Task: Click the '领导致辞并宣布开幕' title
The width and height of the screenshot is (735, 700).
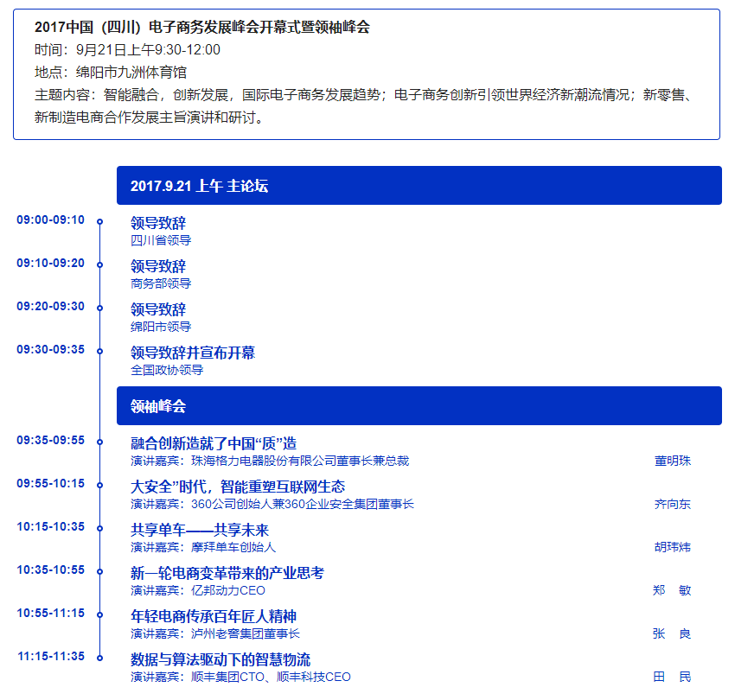Action: tap(193, 353)
